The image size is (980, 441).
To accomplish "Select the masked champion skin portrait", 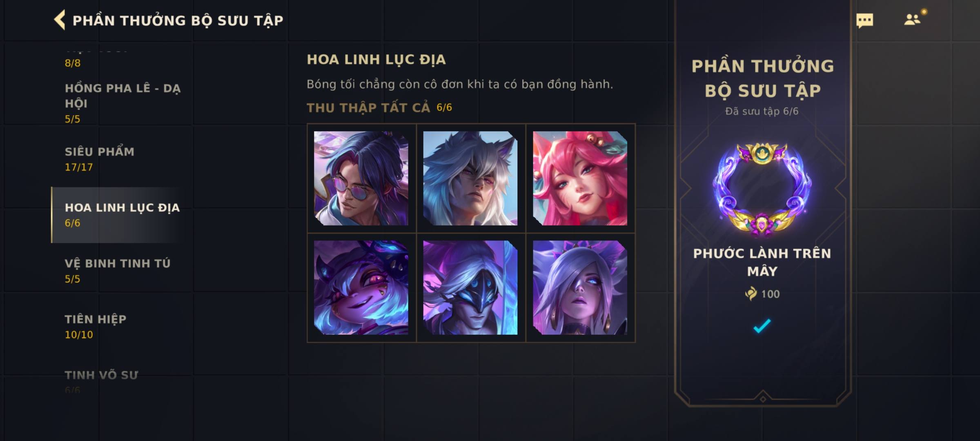I will (x=470, y=287).
